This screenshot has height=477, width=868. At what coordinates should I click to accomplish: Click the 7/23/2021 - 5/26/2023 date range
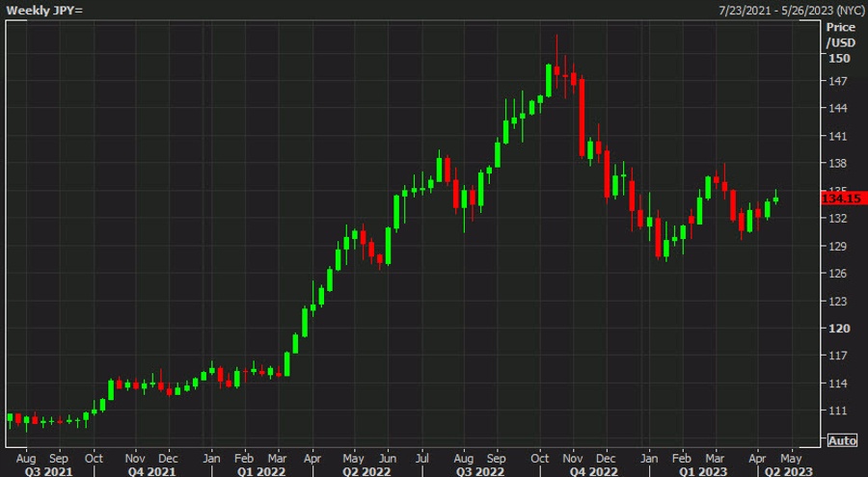[x=792, y=10]
